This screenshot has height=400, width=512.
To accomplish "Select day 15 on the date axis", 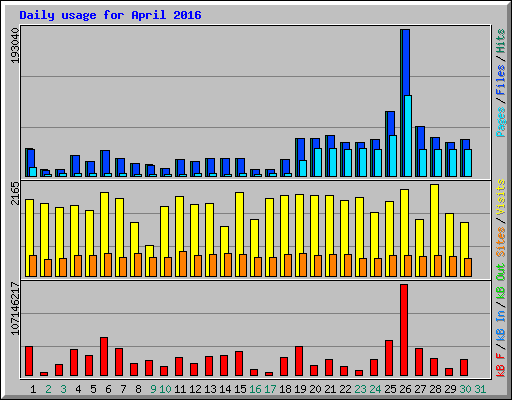I will (240, 389).
